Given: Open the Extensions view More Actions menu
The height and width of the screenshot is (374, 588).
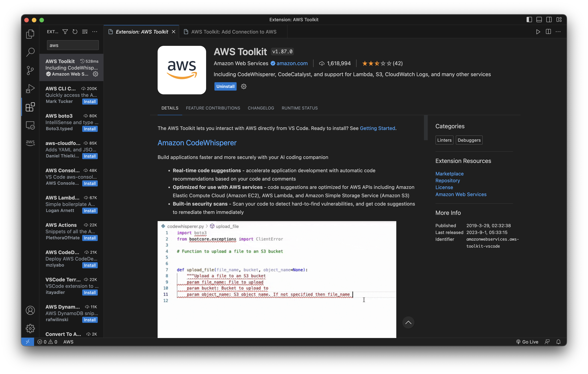Looking at the screenshot, I should pos(95,31).
